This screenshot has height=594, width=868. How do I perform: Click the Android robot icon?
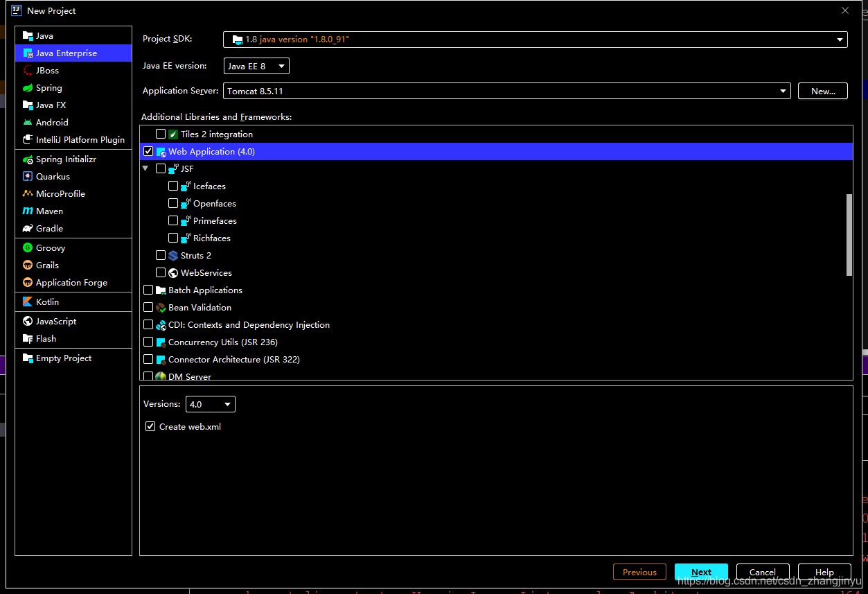tap(28, 123)
